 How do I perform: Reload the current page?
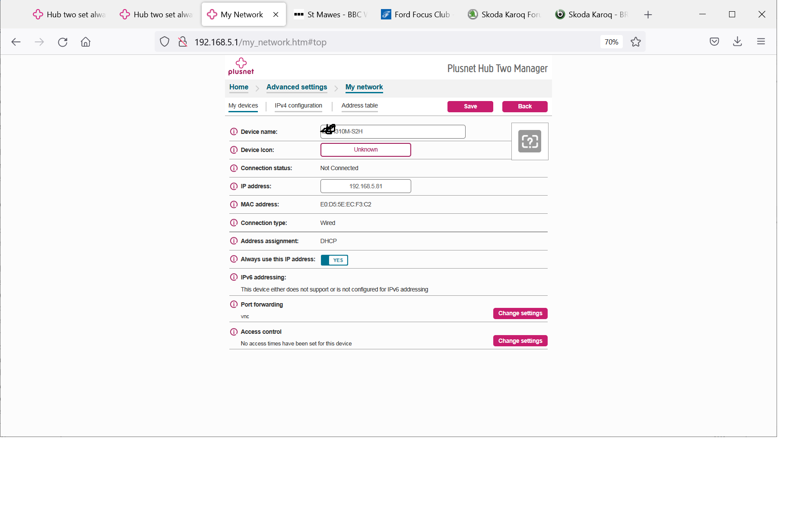coord(62,41)
